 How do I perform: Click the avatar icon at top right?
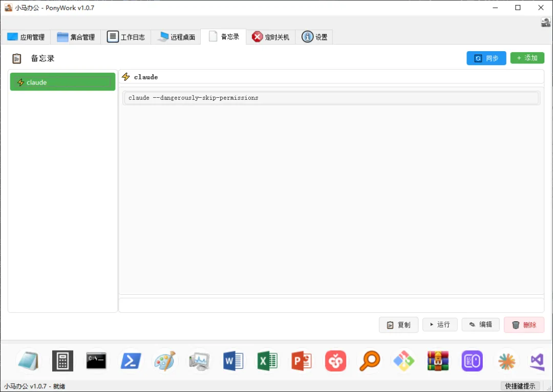pyautogui.click(x=546, y=22)
